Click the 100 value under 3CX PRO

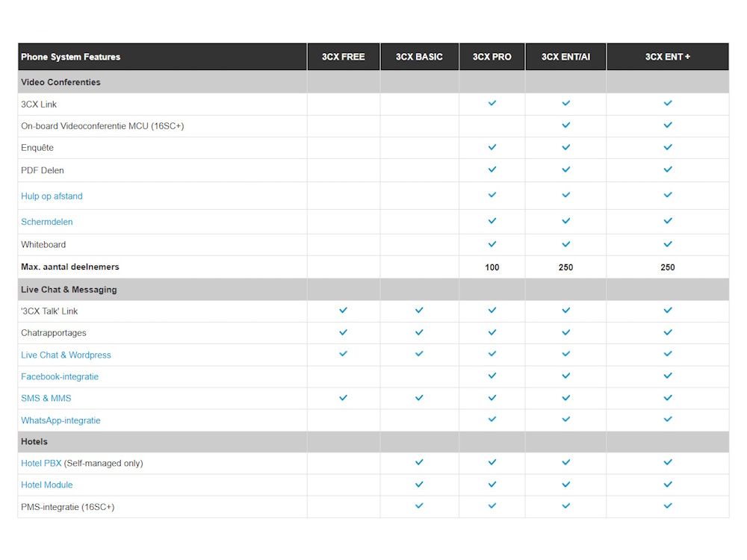tap(492, 267)
